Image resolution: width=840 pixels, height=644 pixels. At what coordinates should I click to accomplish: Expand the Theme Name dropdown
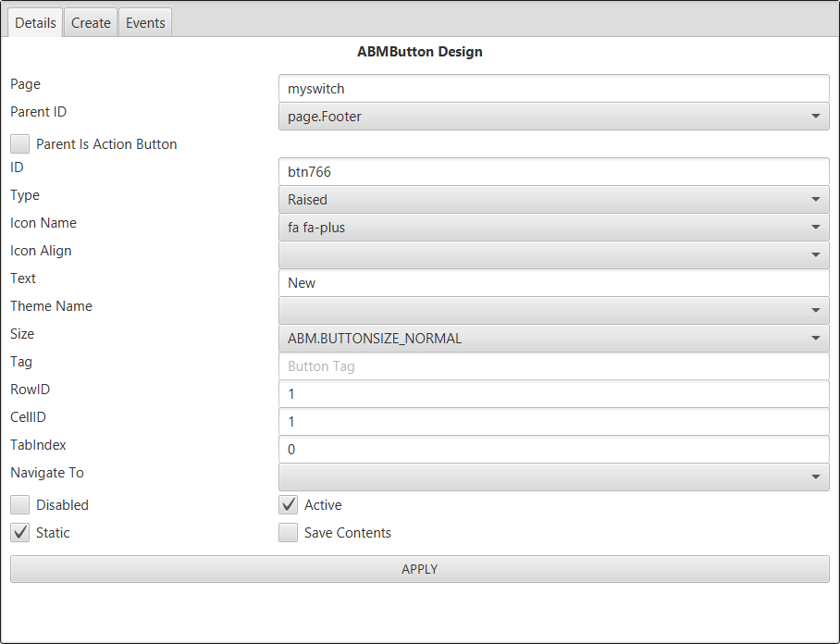pos(553,311)
